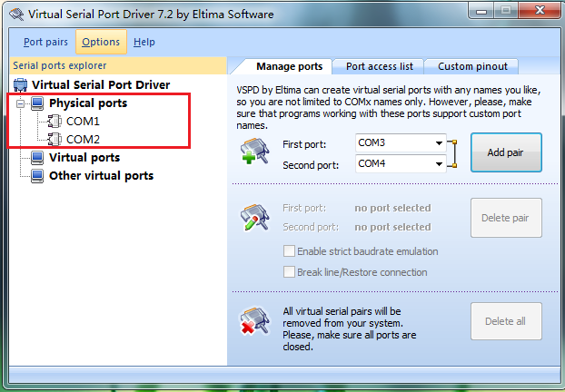Click the edit pair pencil icon

tap(254, 217)
